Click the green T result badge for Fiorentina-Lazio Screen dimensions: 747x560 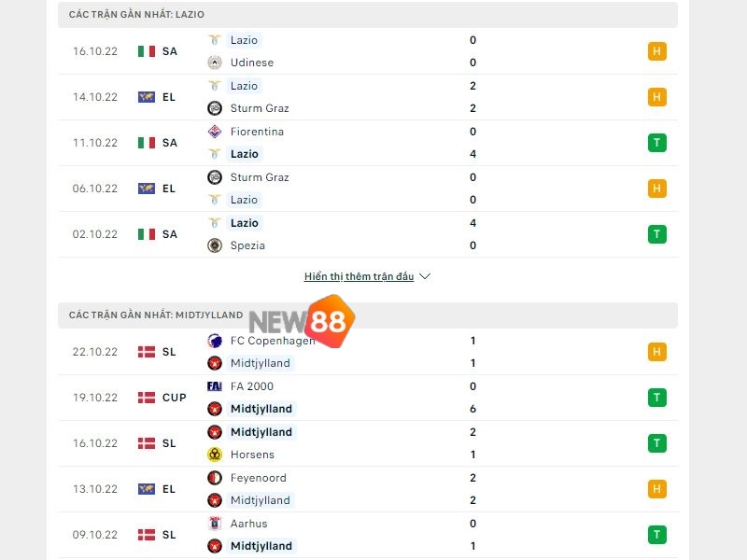tap(657, 143)
